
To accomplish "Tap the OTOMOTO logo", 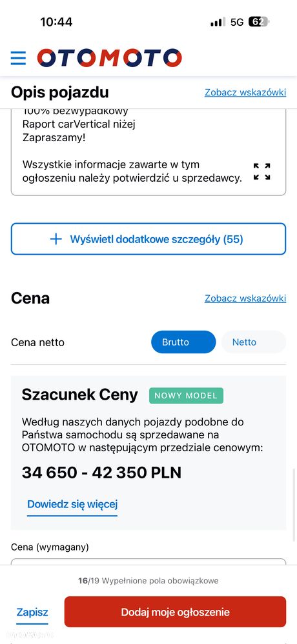I will [x=109, y=58].
